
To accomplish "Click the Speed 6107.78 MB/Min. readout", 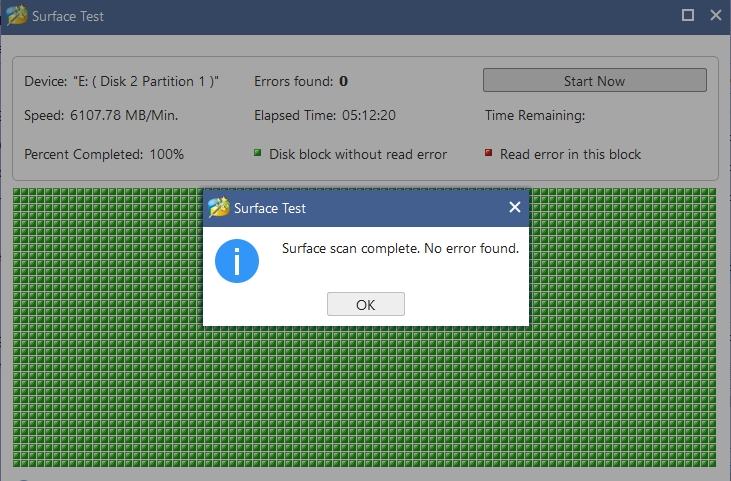I will click(101, 116).
